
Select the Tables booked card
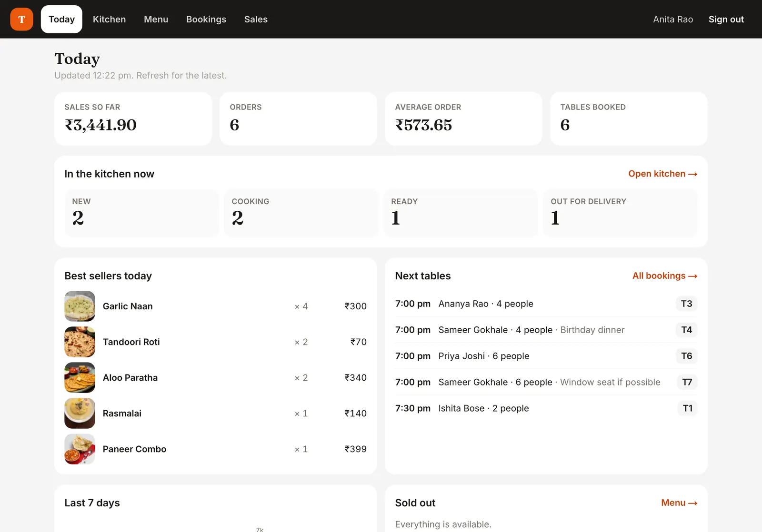[629, 118]
